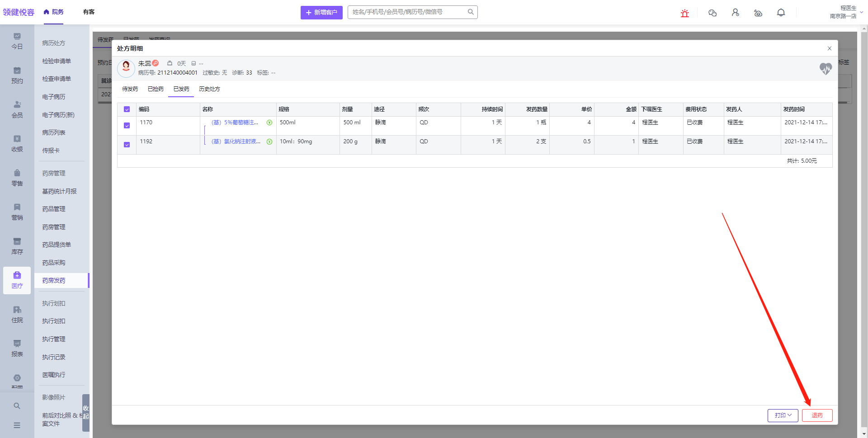Click the user profile icon in header
Image resolution: width=868 pixels, height=438 pixels.
pyautogui.click(x=736, y=13)
